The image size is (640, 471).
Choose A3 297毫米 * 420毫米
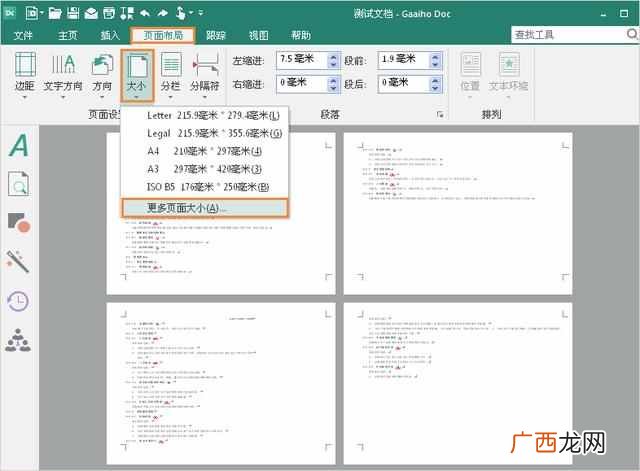point(205,169)
